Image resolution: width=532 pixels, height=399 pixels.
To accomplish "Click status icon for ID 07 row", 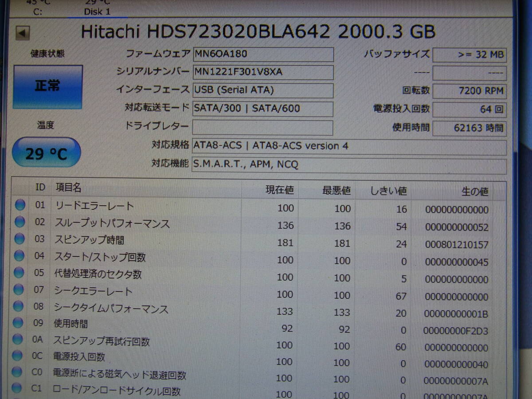I will (x=19, y=289).
